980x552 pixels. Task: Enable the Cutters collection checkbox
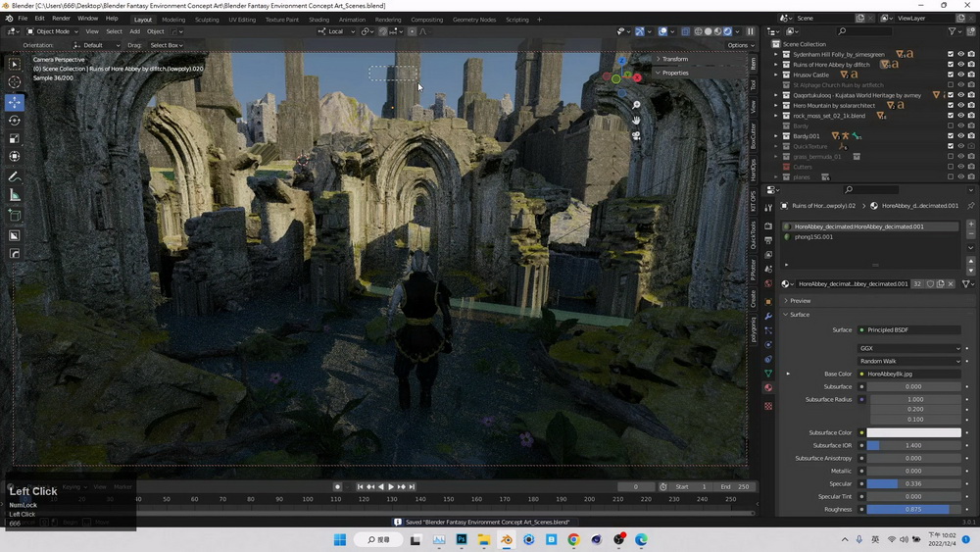point(951,167)
